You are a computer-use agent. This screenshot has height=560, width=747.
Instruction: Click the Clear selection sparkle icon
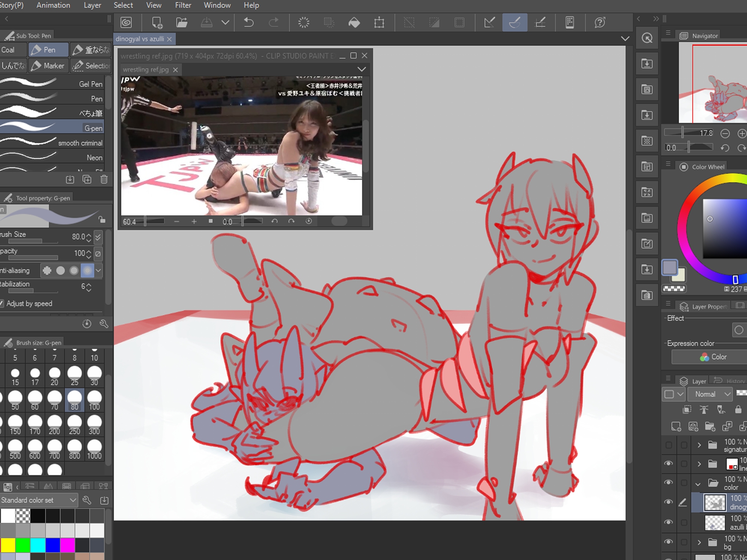pyautogui.click(x=304, y=22)
